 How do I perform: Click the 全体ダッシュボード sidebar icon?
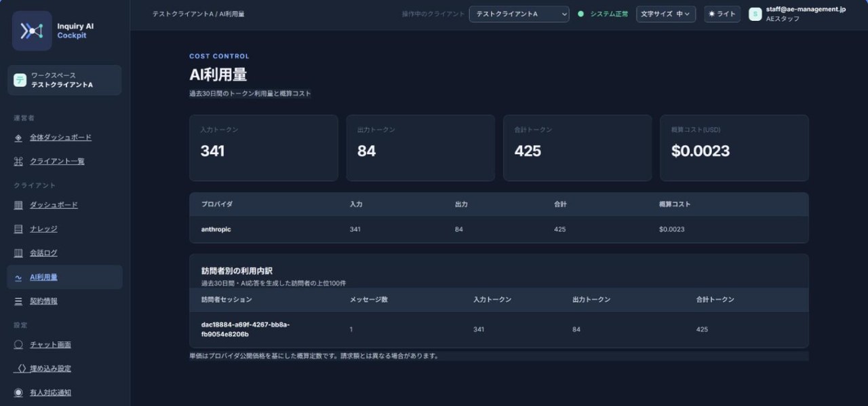tap(18, 138)
